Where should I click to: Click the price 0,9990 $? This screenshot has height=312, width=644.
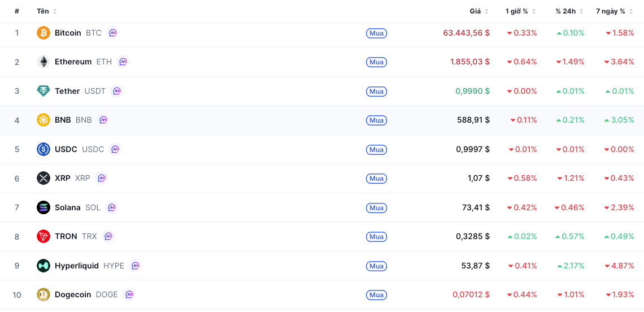(472, 91)
